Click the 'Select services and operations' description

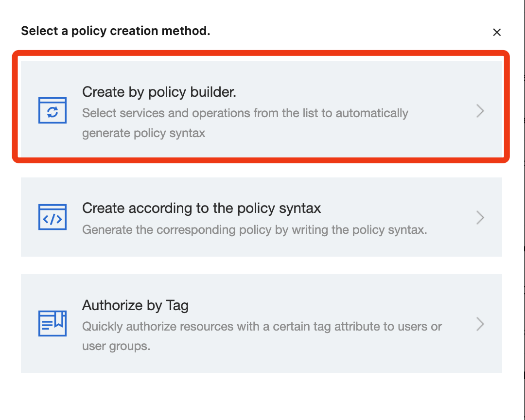(245, 113)
